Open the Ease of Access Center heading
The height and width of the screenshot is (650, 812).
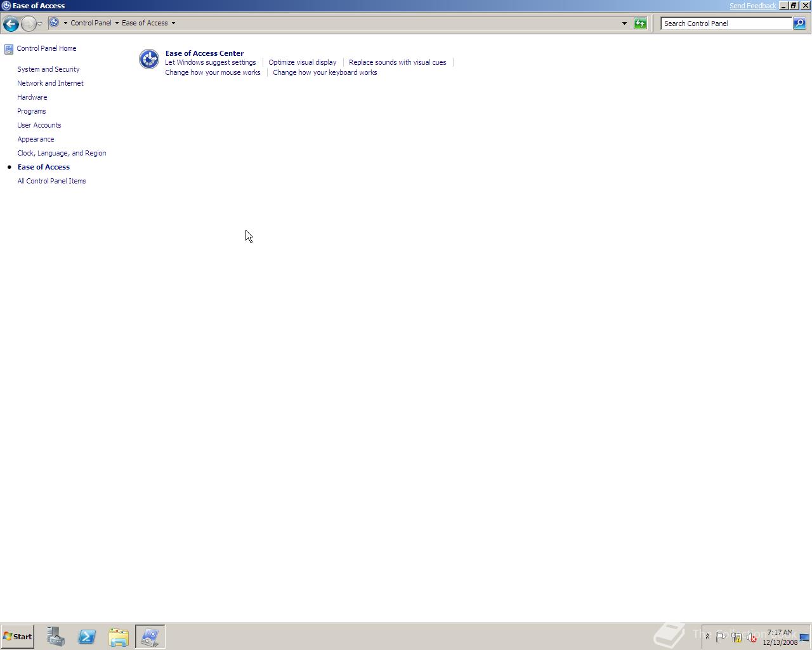[x=204, y=53]
